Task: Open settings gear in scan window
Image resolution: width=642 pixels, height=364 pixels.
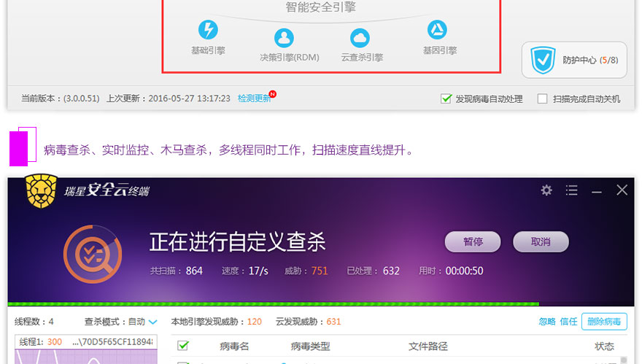Action: pos(546,190)
